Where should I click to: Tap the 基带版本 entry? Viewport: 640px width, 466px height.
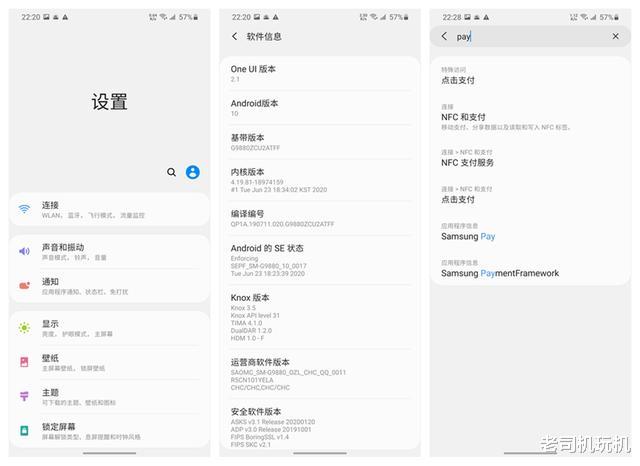tap(320, 142)
